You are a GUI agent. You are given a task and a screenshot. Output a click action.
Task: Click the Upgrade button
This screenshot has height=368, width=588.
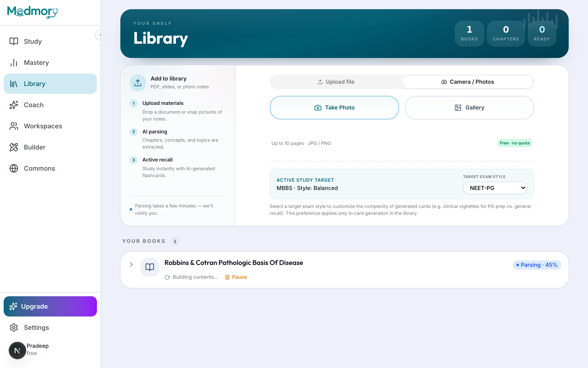(50, 306)
